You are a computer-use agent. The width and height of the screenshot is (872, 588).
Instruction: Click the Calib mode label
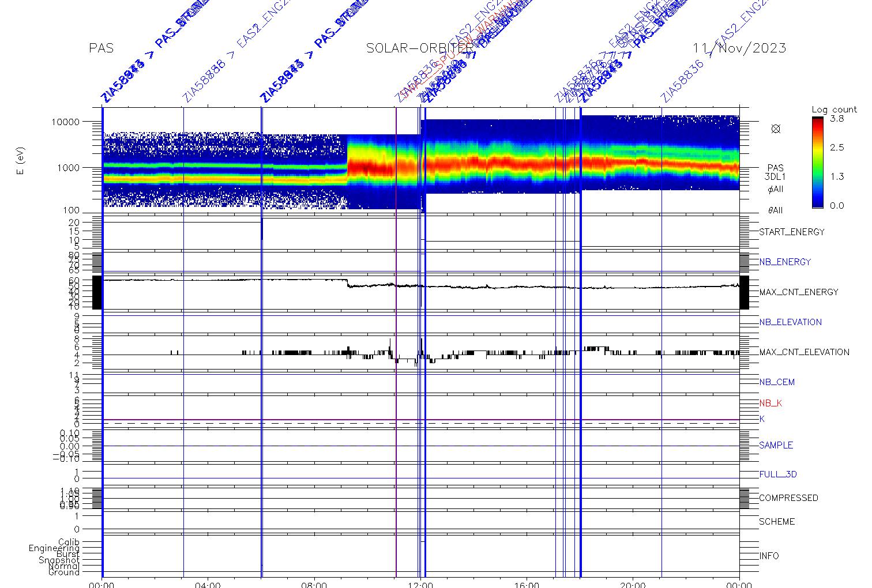point(69,542)
